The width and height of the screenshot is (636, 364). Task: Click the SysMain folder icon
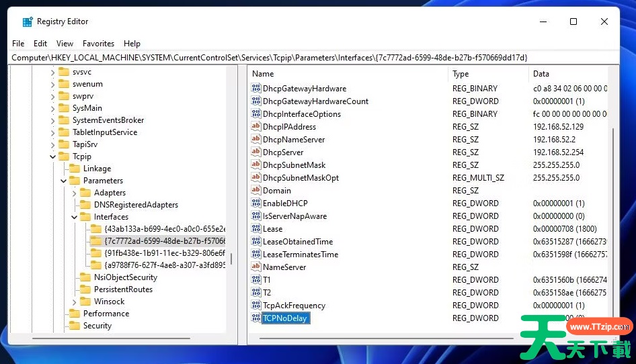64,108
